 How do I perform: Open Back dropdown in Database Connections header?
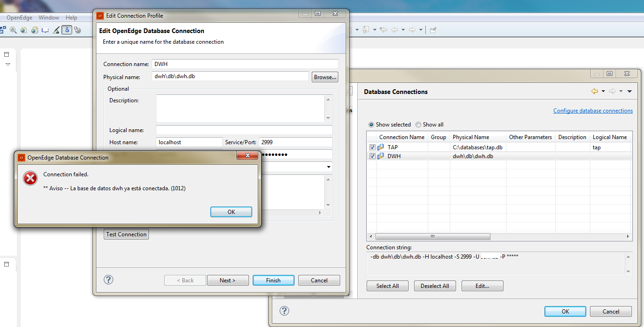coord(603,92)
